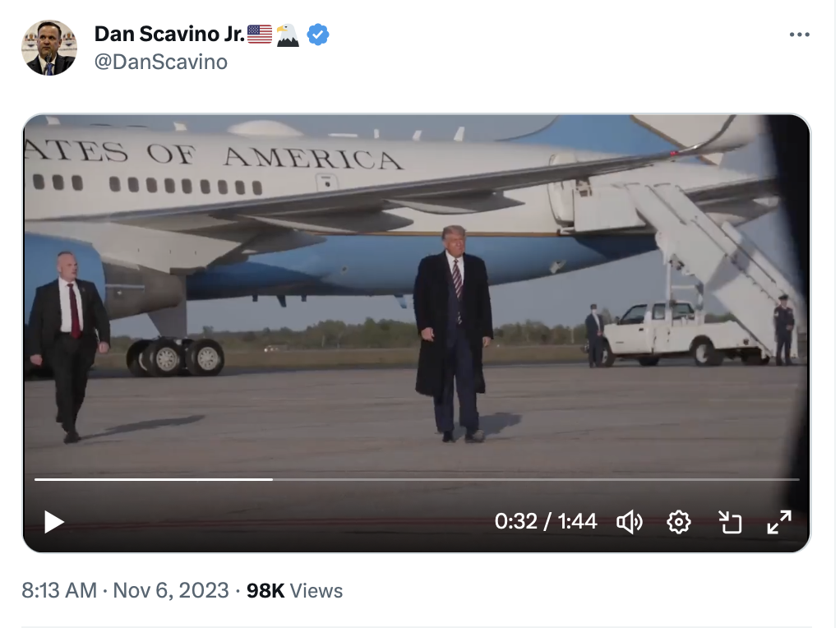
Task: Open the 8:13 AM timestamp link
Action: 59,590
